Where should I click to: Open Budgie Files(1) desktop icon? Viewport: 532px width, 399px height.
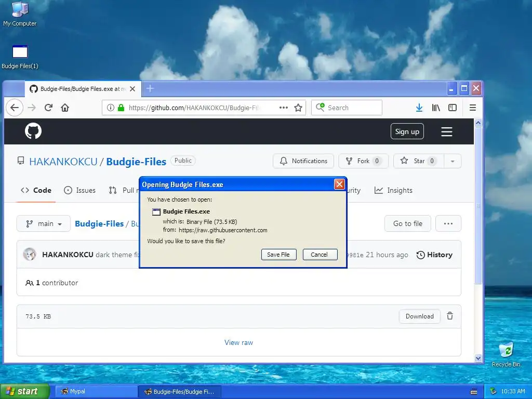(x=20, y=57)
